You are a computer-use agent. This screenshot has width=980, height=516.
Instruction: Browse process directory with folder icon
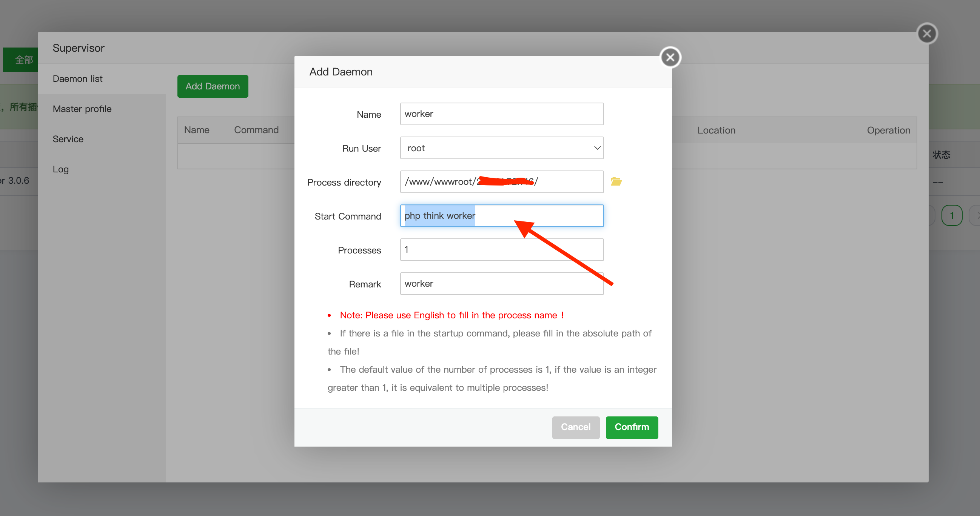[x=616, y=182]
